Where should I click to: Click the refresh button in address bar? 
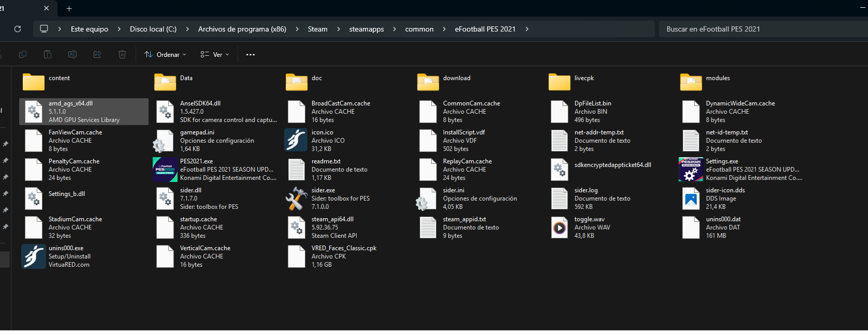click(18, 29)
